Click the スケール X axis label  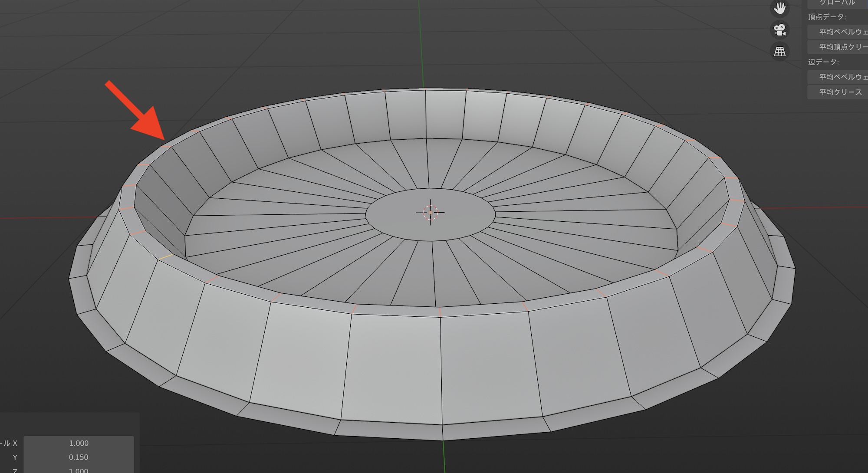click(x=10, y=443)
